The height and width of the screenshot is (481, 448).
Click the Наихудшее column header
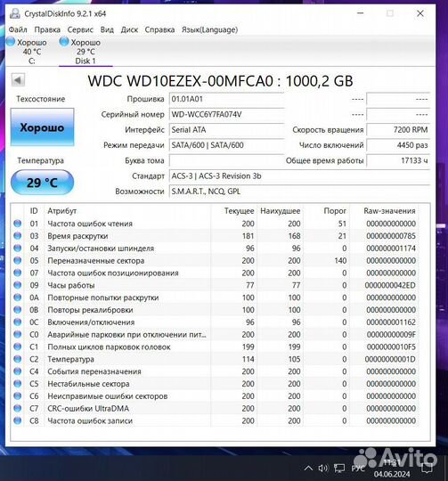click(280, 211)
